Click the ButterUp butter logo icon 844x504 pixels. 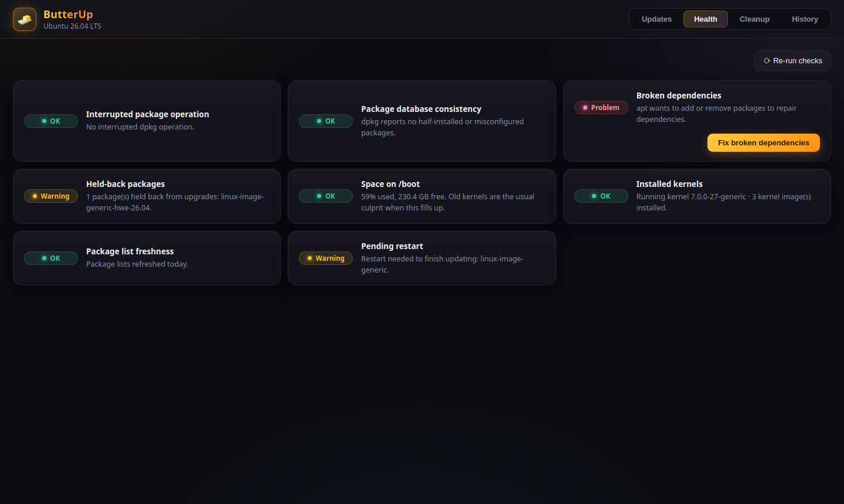pyautogui.click(x=25, y=19)
